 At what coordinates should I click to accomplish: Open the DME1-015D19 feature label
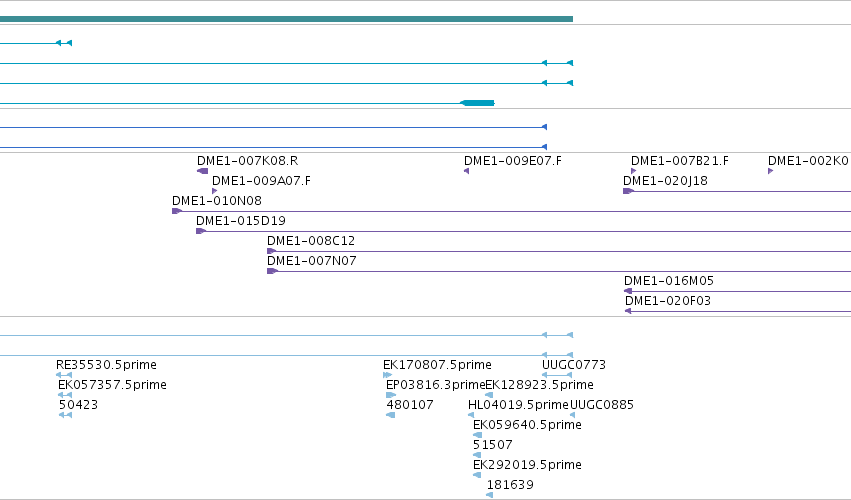click(240, 221)
